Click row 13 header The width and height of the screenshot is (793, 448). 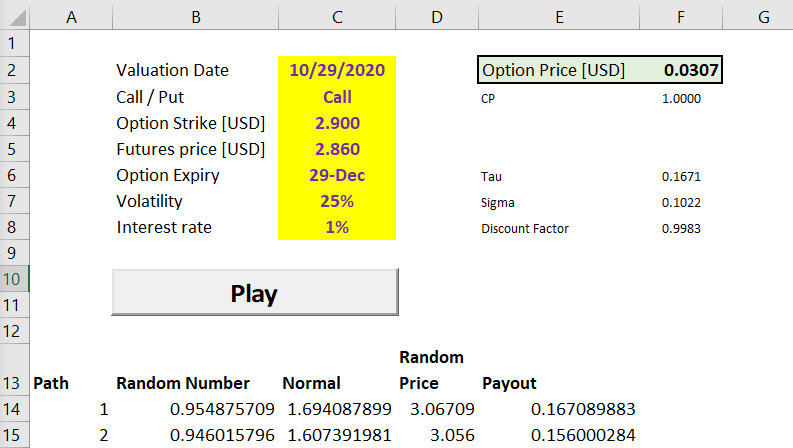[x=13, y=383]
